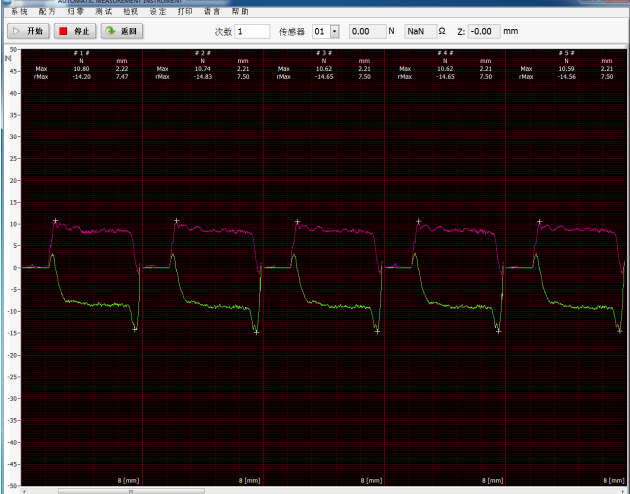Open the 测试 menu
The width and height of the screenshot is (630, 494).
pos(103,12)
